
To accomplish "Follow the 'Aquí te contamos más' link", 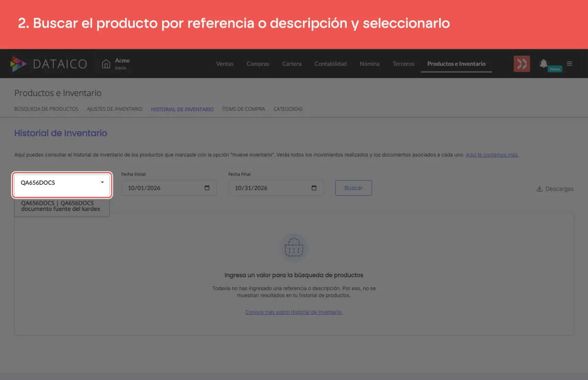I will click(x=492, y=155).
